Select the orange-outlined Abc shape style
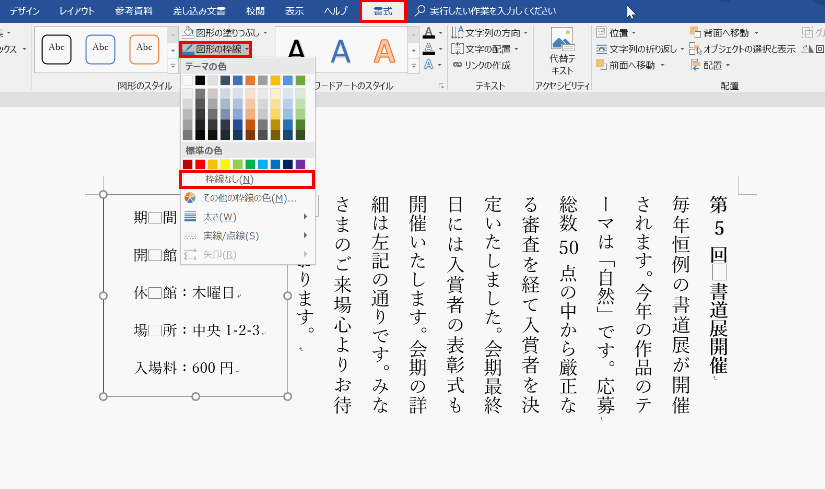 [144, 48]
